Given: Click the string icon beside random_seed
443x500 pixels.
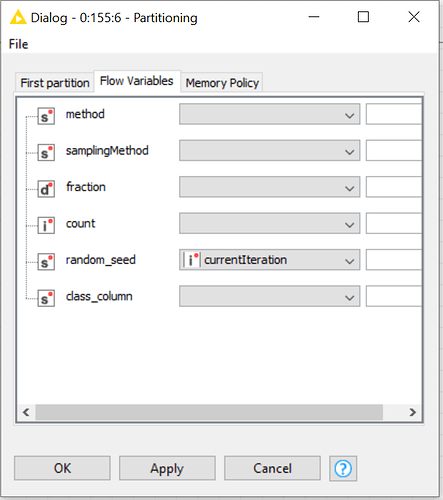Looking at the screenshot, I should pos(46,262).
